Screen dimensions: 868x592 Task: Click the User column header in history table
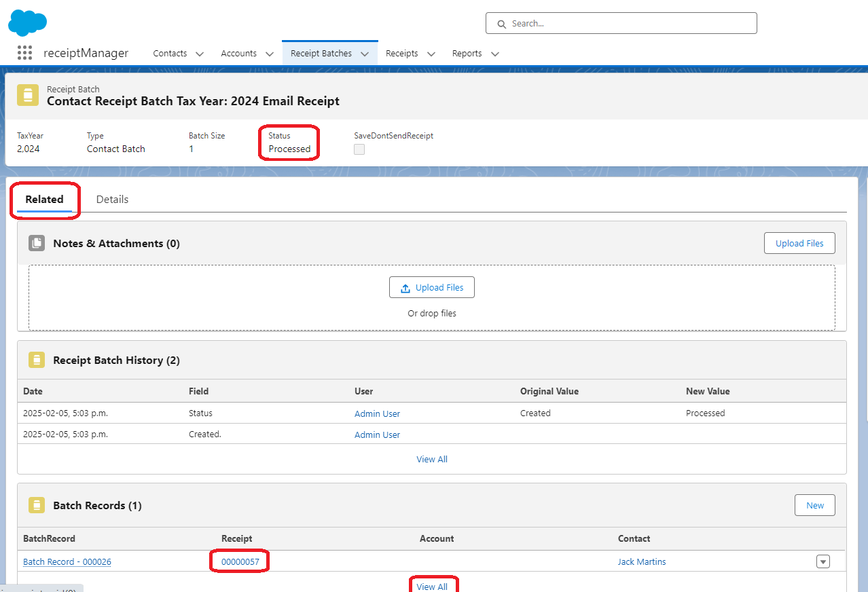tap(364, 391)
